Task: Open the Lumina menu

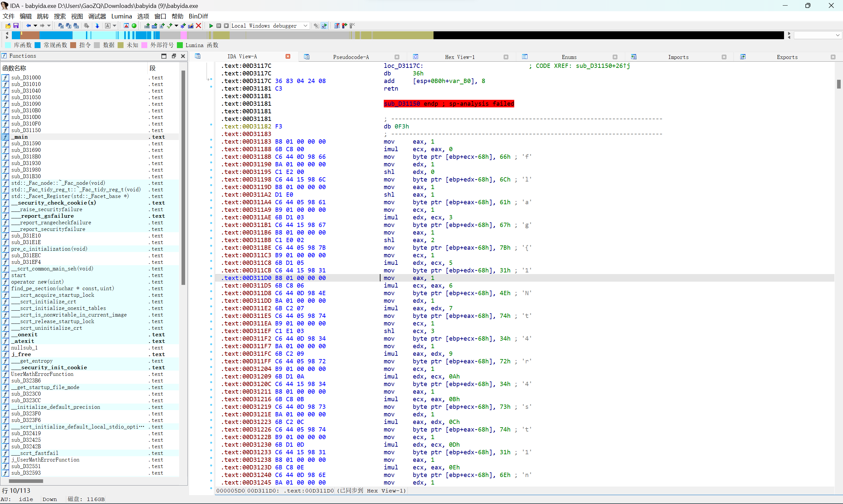Action: point(122,16)
